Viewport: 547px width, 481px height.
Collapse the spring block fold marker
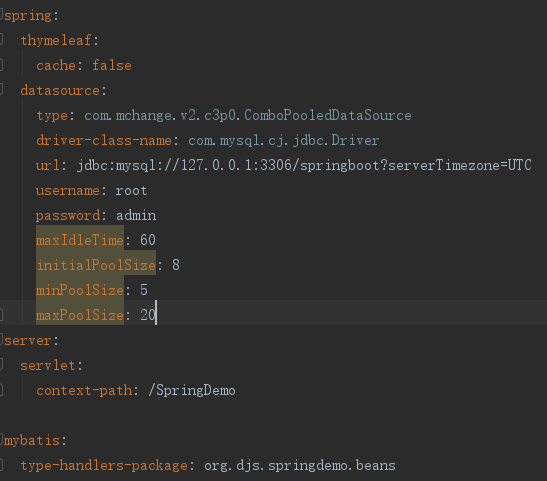pos(1,14)
